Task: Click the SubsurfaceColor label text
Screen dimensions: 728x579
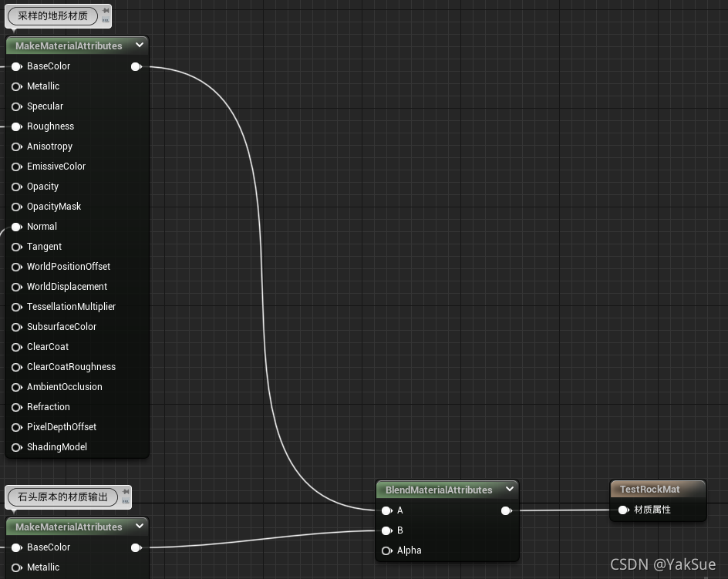Action: 61,326
